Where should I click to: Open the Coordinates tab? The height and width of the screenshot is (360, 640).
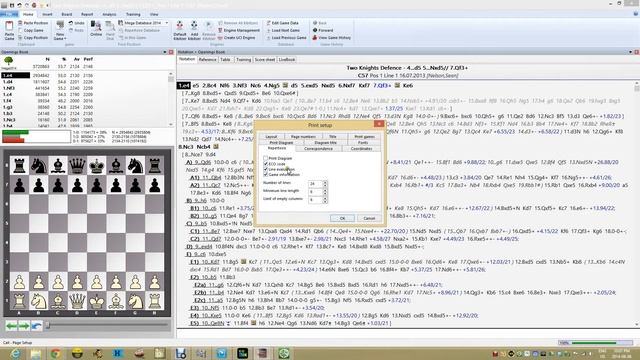(x=362, y=149)
